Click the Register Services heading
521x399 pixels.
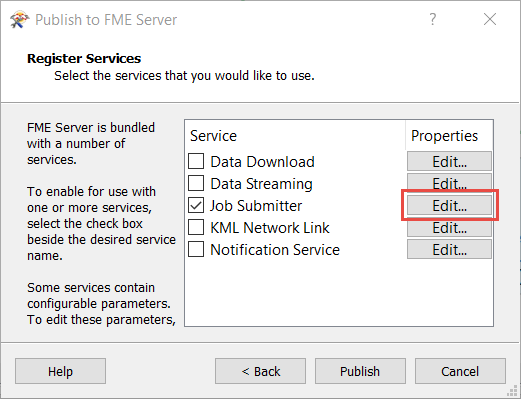(84, 59)
